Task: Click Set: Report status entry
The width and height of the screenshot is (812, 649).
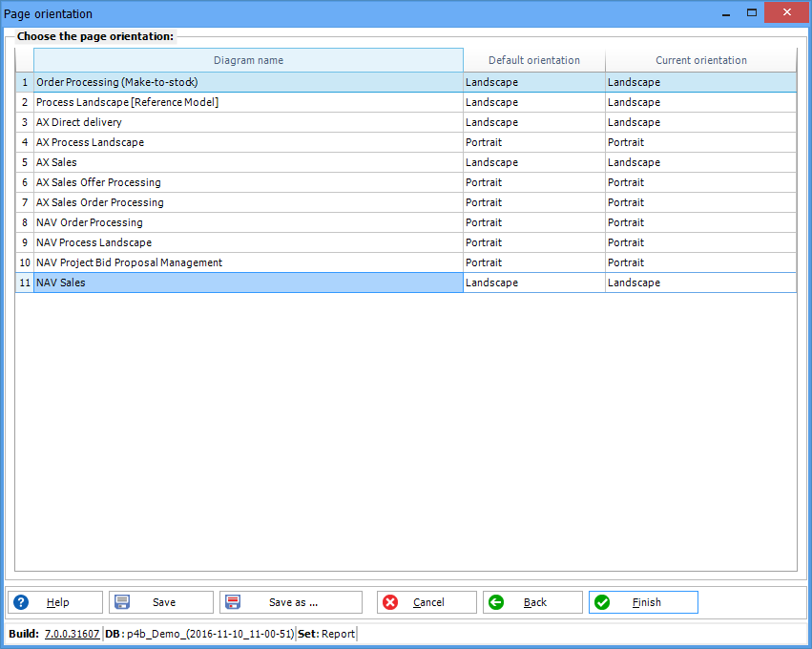Action: (326, 634)
